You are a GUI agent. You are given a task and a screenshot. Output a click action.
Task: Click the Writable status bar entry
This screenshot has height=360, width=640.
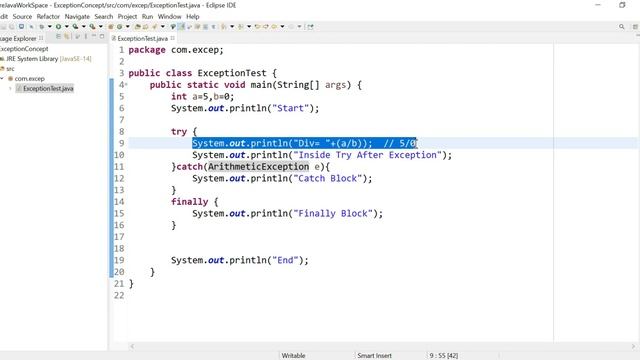tap(293, 356)
